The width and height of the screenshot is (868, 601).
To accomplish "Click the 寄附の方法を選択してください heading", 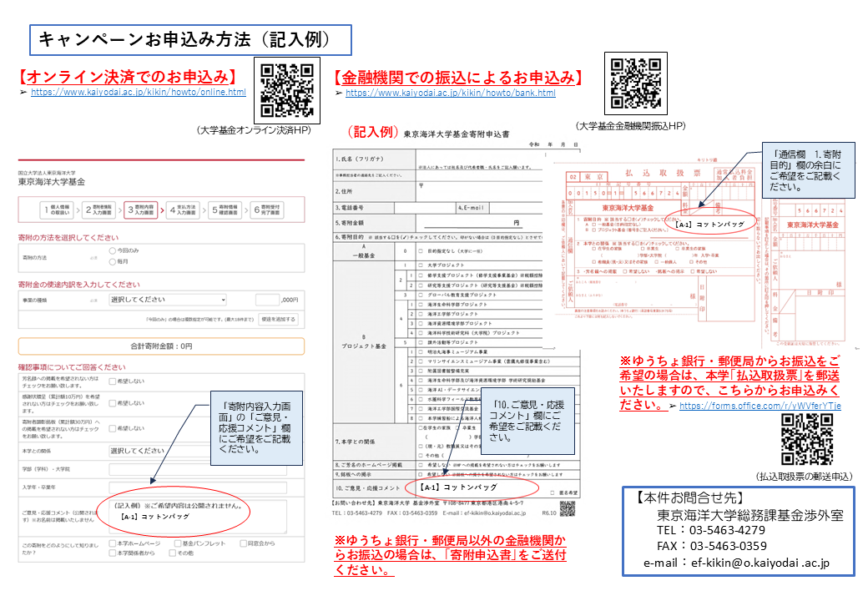I will click(68, 237).
